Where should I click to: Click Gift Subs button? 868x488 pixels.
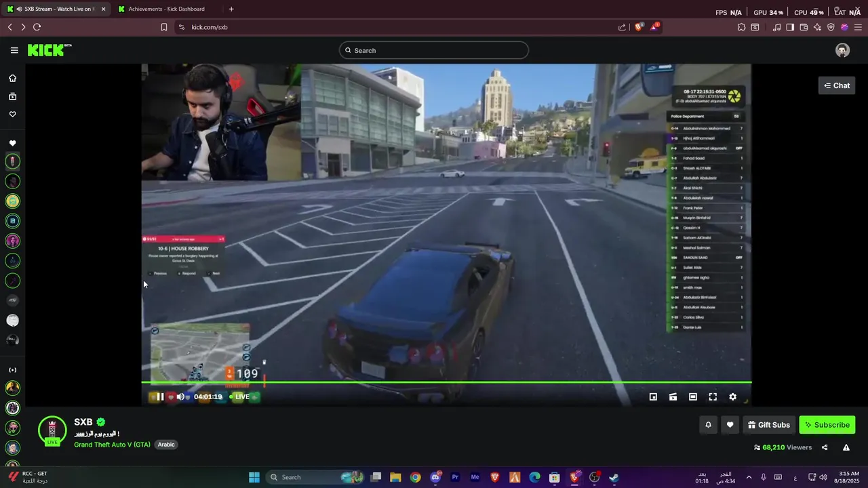point(769,425)
